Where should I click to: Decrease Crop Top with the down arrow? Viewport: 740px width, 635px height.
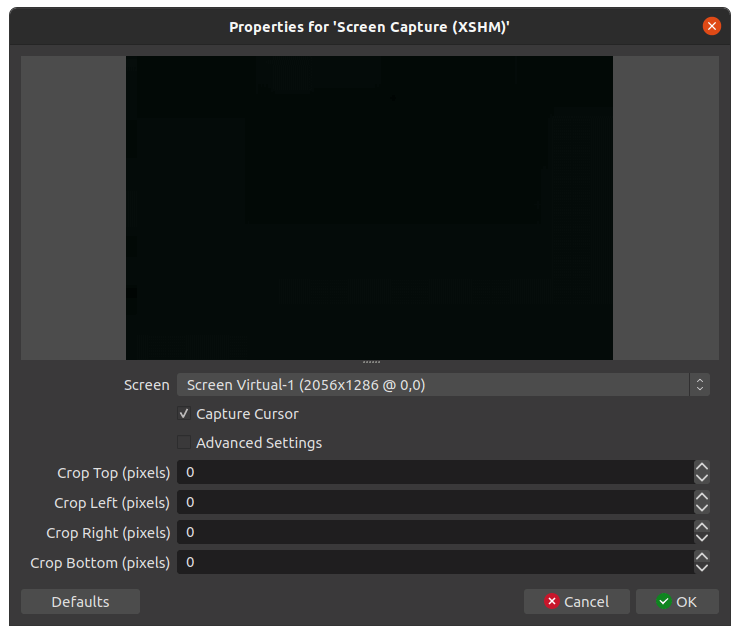(702, 478)
